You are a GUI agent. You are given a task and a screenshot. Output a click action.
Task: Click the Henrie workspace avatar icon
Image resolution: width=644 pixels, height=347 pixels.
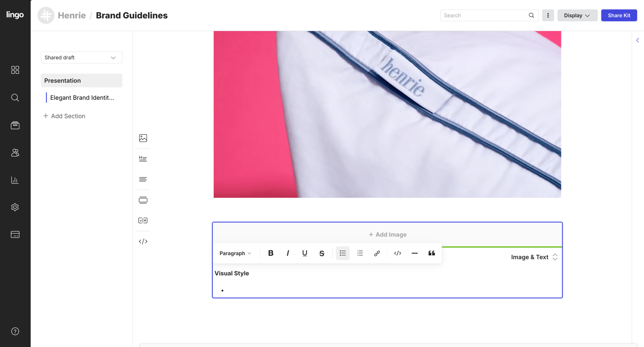point(46,15)
